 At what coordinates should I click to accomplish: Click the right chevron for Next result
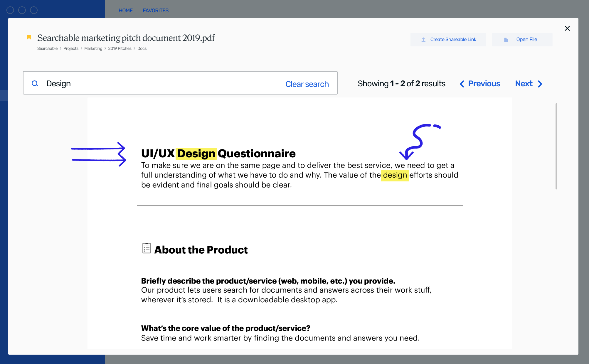pyautogui.click(x=540, y=84)
